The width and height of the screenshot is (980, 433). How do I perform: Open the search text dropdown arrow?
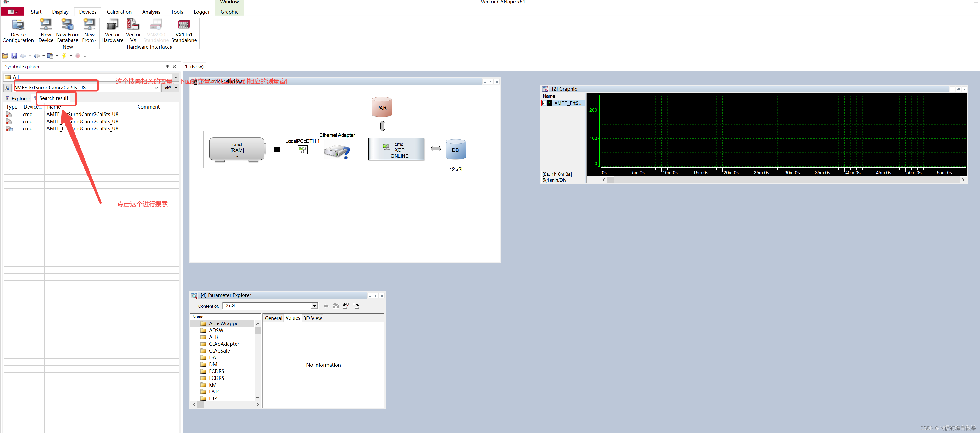pos(157,88)
